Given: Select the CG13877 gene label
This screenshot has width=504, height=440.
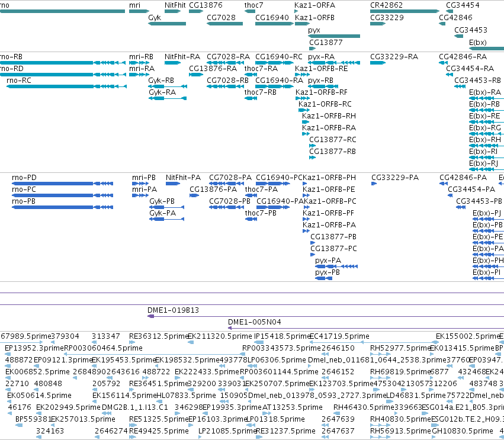Looking at the screenshot, I should coord(326,43).
